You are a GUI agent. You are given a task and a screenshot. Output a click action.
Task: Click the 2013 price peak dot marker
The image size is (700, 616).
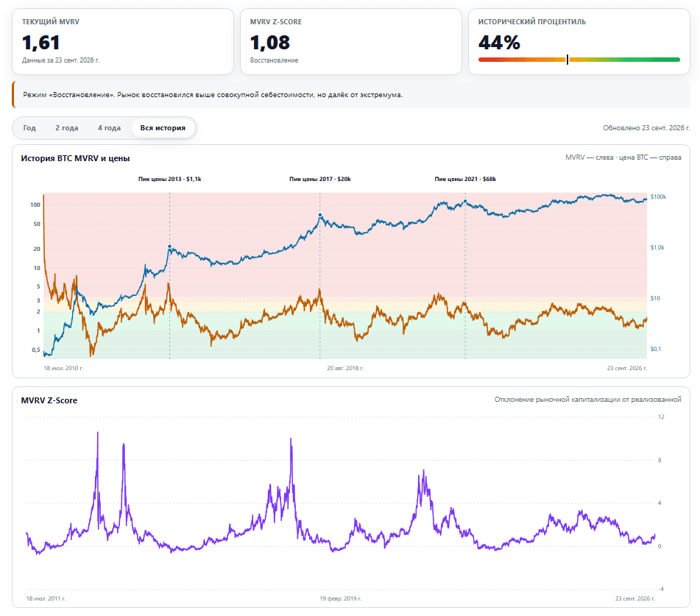[x=169, y=247]
